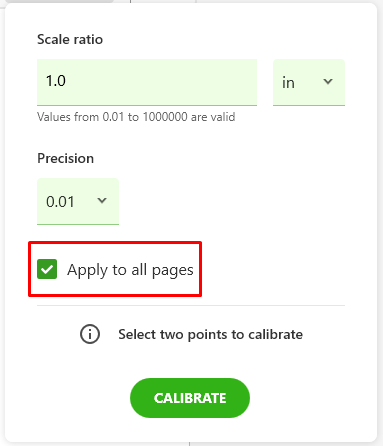Open the "in" measurement unit dropdown

(309, 82)
